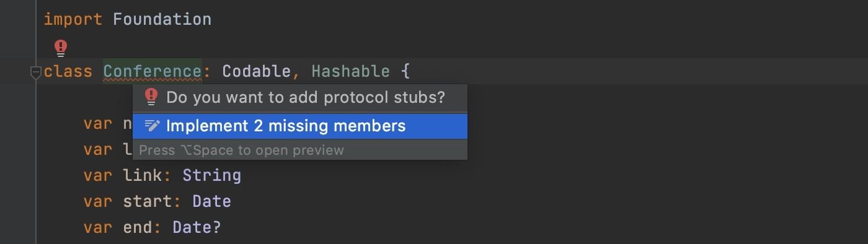
Task: Click the start variable name
Action: (148, 201)
